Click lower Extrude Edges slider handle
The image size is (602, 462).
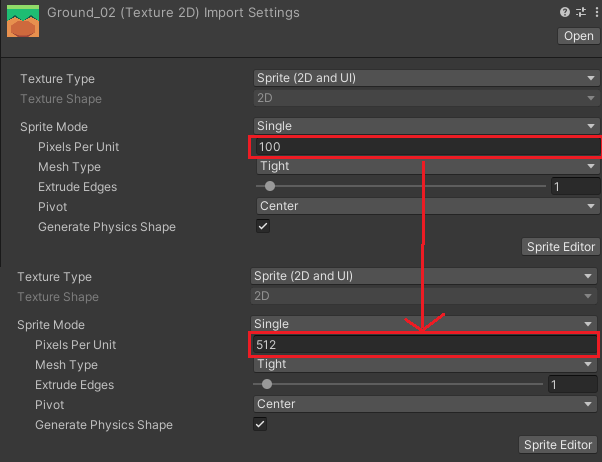(267, 385)
